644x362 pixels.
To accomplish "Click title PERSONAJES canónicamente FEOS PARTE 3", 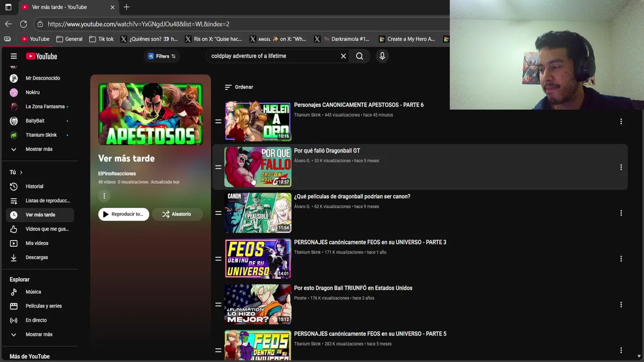I will click(370, 242).
